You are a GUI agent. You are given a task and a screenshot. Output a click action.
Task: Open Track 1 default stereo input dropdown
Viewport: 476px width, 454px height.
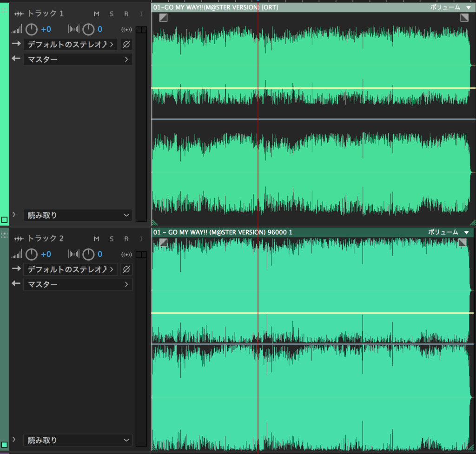71,45
